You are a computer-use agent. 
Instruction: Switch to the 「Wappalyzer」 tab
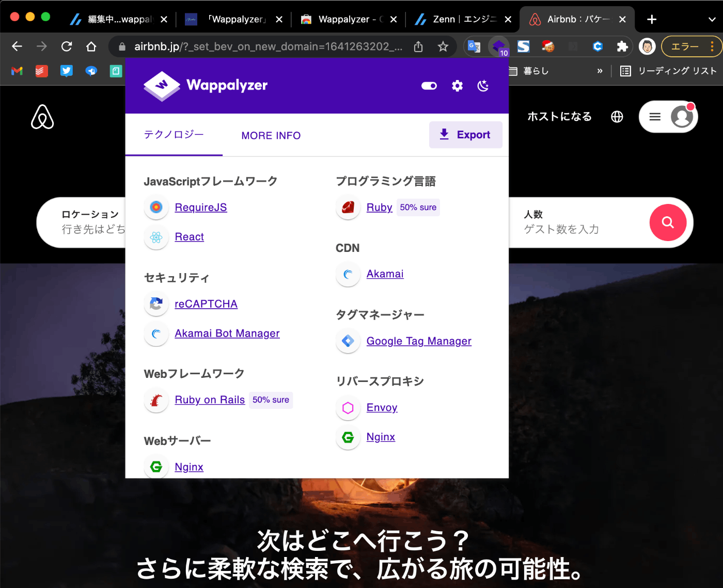(x=234, y=19)
